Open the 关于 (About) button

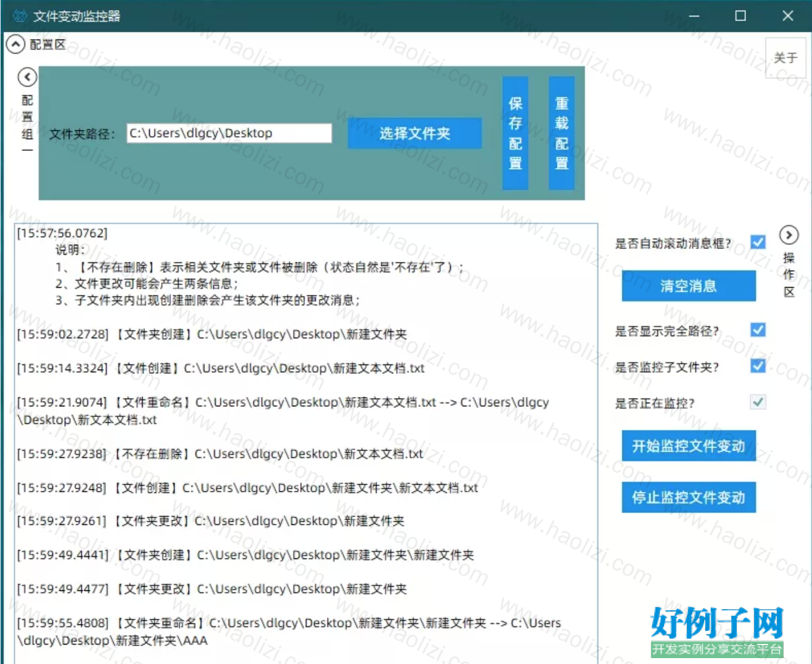point(785,58)
